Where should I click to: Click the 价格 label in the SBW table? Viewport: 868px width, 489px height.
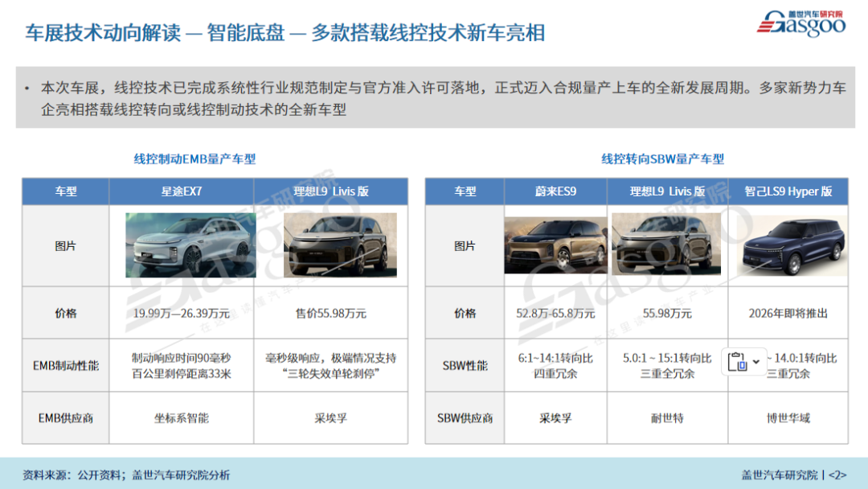tap(465, 314)
